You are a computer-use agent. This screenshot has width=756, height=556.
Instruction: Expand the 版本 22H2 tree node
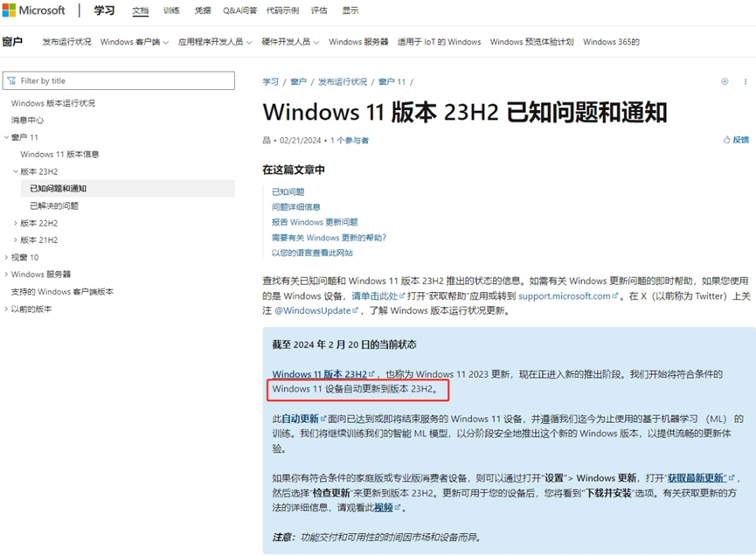point(16,223)
